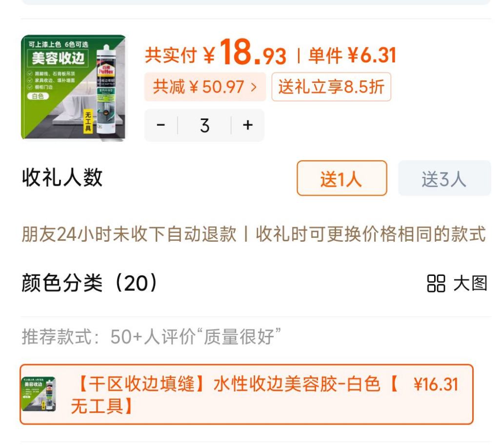Image resolution: width=500 pixels, height=448 pixels.
Task: Click the 单件 ¥6.31 unit price
Action: [352, 55]
